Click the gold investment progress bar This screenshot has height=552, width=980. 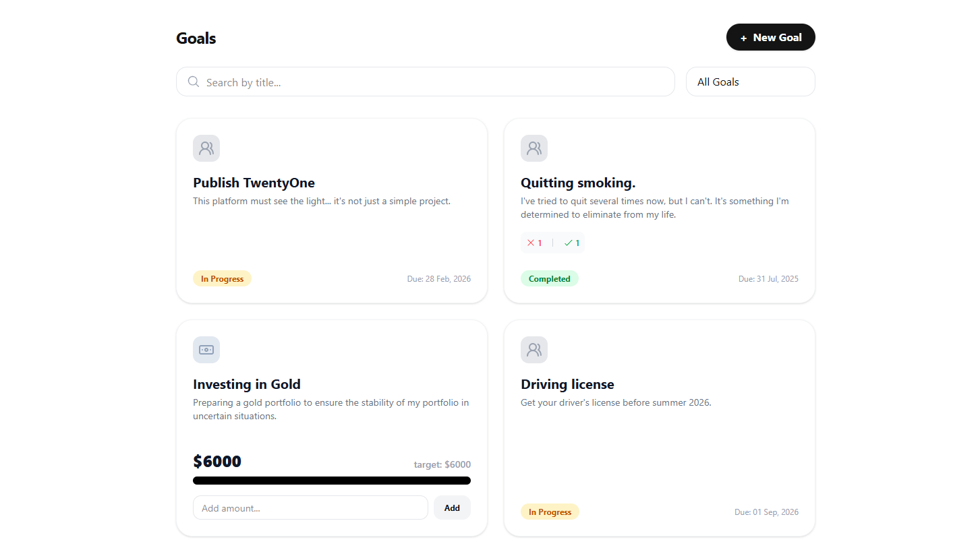pyautogui.click(x=332, y=481)
